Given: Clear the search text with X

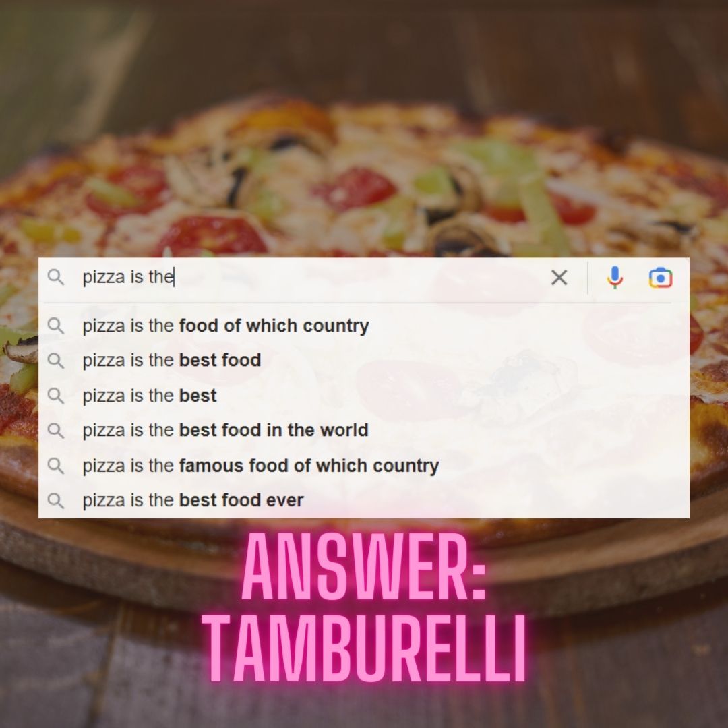Looking at the screenshot, I should point(559,278).
